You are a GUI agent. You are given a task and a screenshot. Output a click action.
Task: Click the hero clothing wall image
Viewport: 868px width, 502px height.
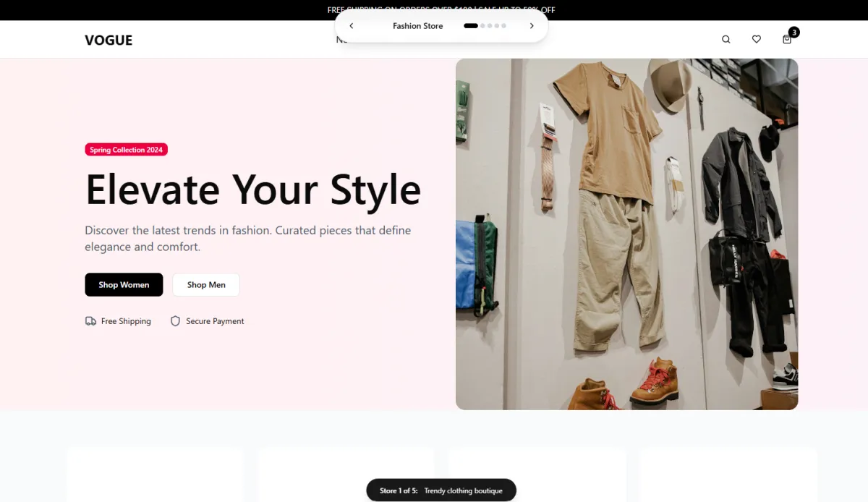point(627,234)
